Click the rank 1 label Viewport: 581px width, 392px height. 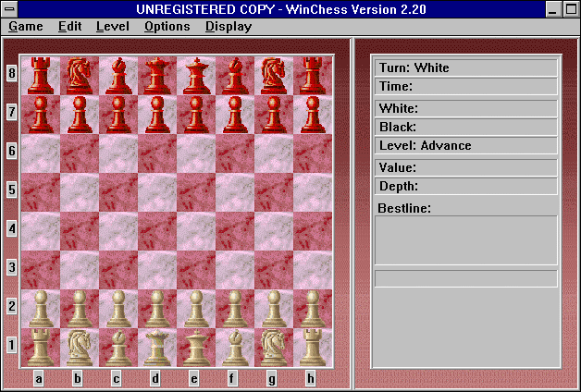[12, 345]
